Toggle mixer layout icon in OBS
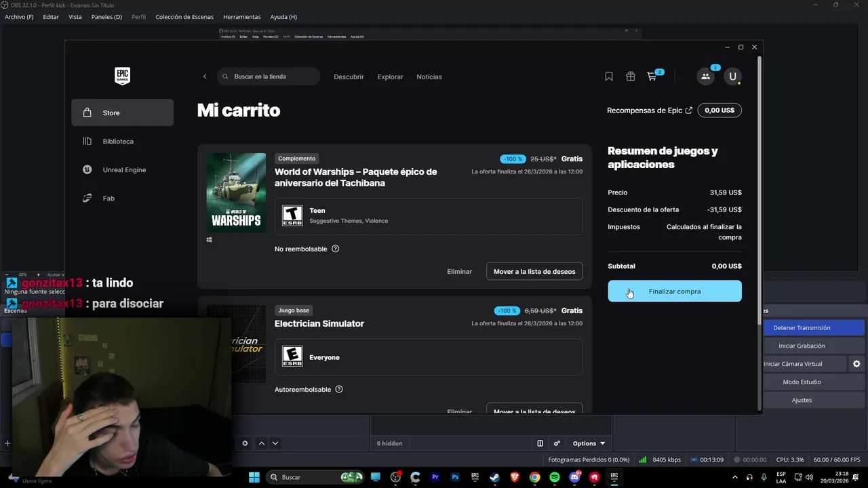Viewport: 868px width, 488px height. coord(540,443)
